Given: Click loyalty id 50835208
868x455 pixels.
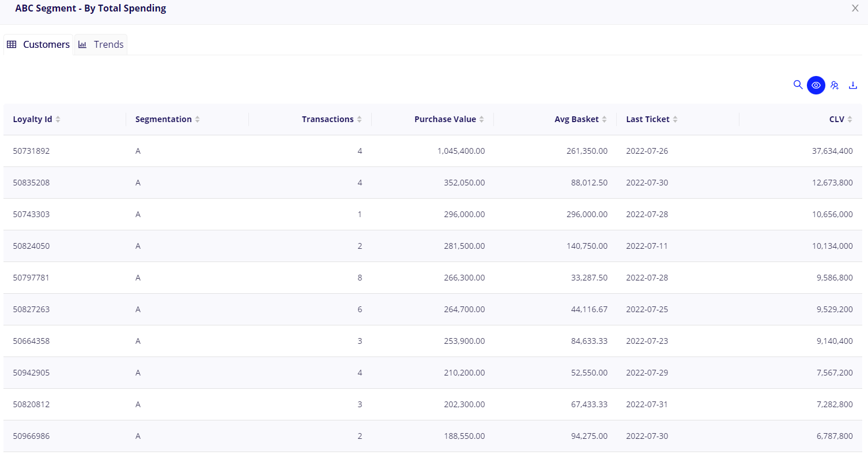Looking at the screenshot, I should tap(31, 183).
